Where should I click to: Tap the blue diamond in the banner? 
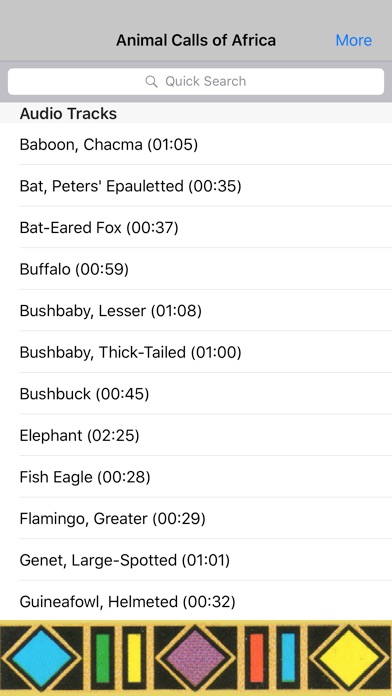pos(41,658)
